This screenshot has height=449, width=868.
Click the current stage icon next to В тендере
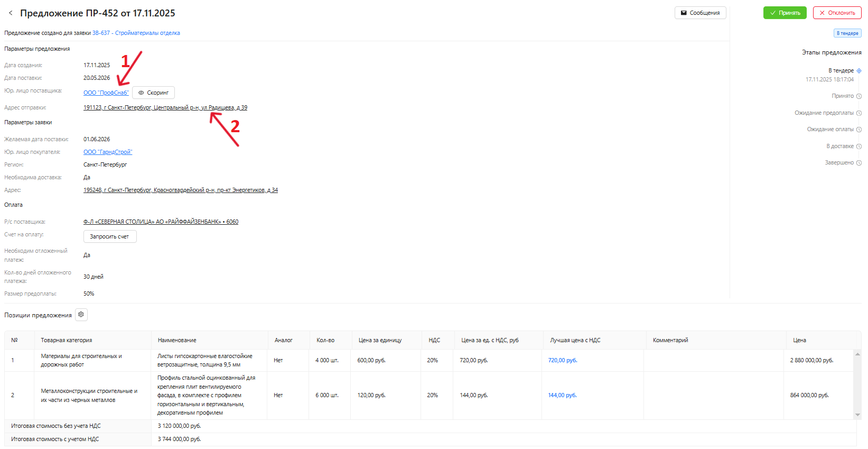click(x=859, y=71)
